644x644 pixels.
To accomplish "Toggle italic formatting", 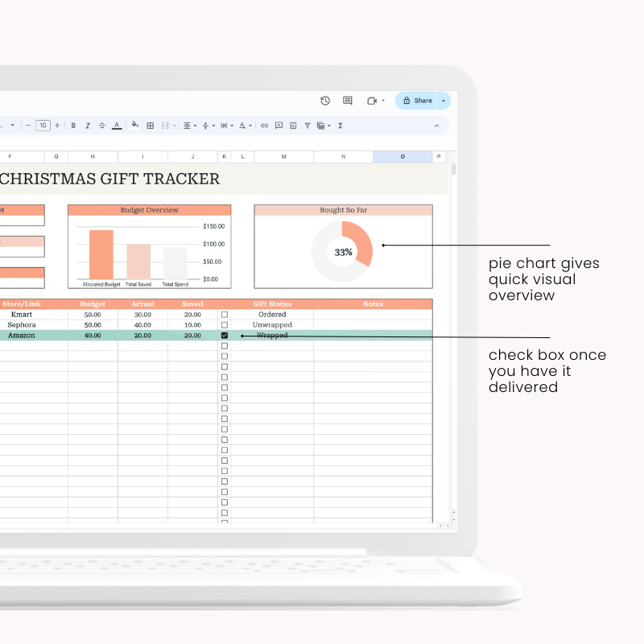I will [x=88, y=126].
